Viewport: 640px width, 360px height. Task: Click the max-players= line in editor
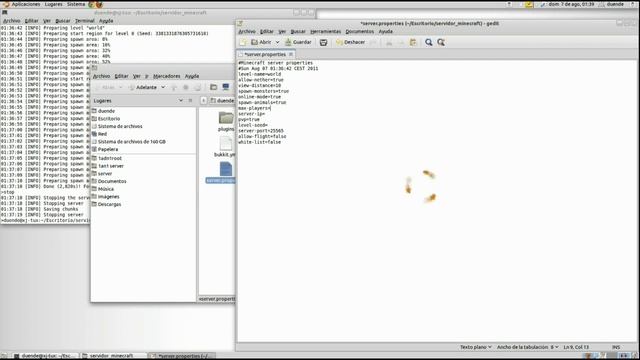pyautogui.click(x=254, y=108)
